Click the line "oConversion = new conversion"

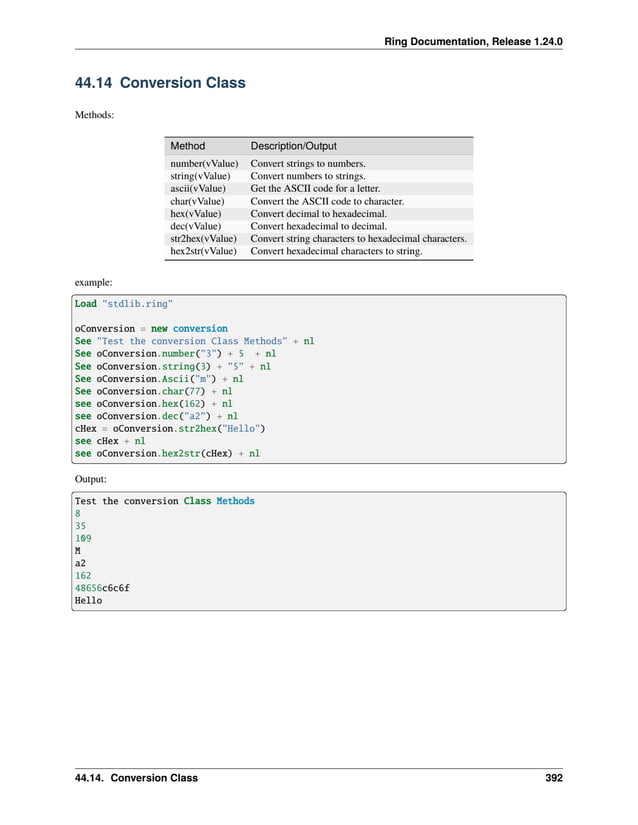pos(151,329)
